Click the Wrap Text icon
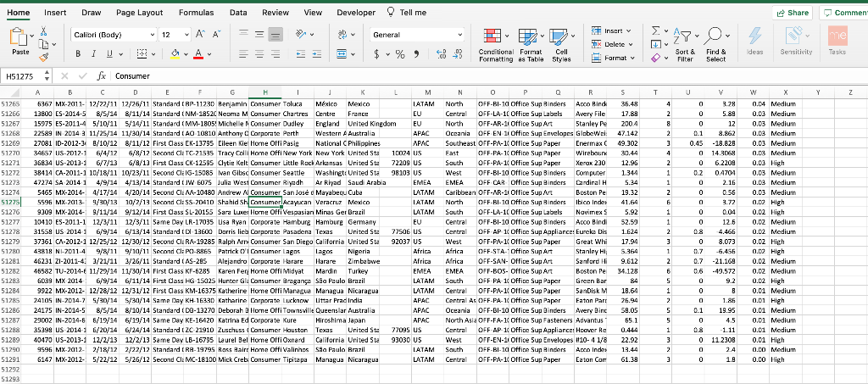868x384 pixels. [x=341, y=34]
